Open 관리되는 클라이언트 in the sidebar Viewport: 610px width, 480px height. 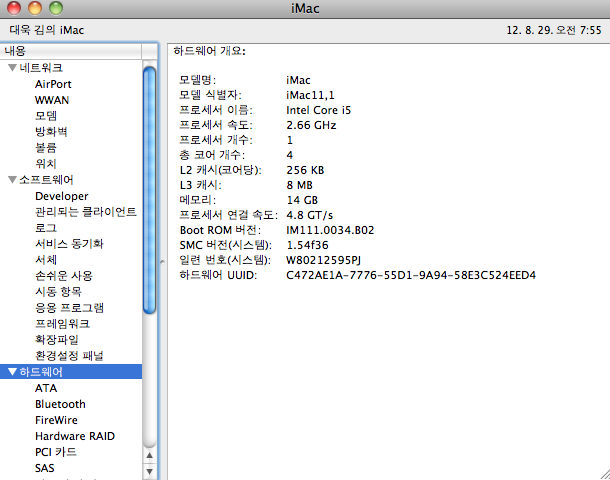coord(85,212)
